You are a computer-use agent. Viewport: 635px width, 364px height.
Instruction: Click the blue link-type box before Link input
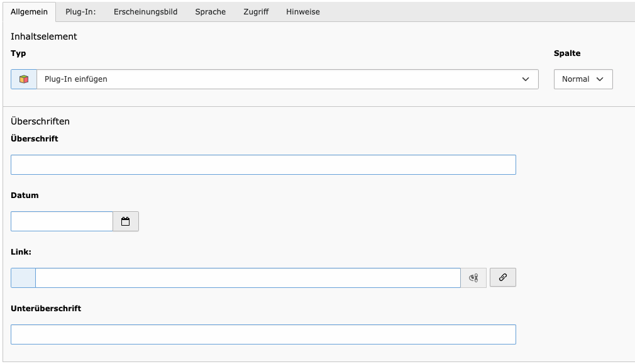(x=23, y=278)
